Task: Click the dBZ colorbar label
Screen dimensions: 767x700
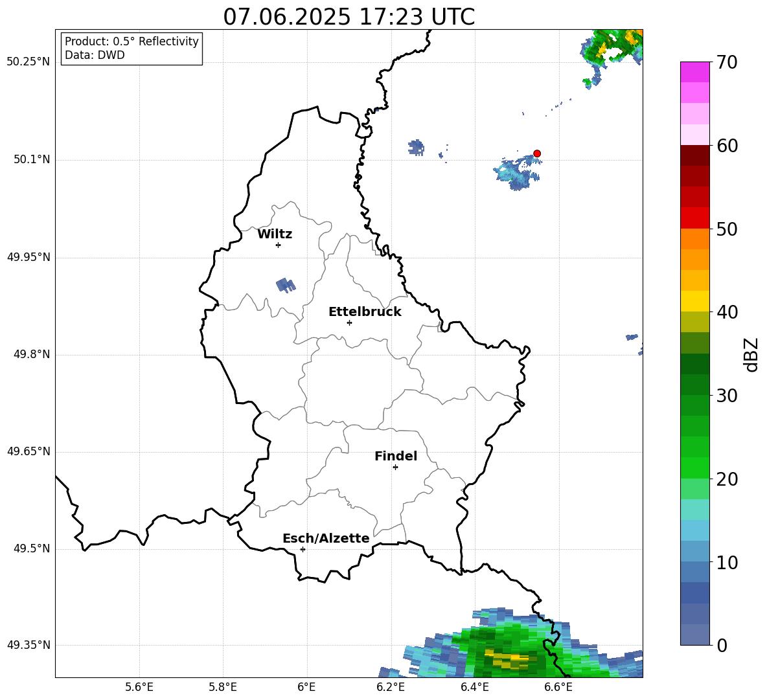Action: (751, 354)
